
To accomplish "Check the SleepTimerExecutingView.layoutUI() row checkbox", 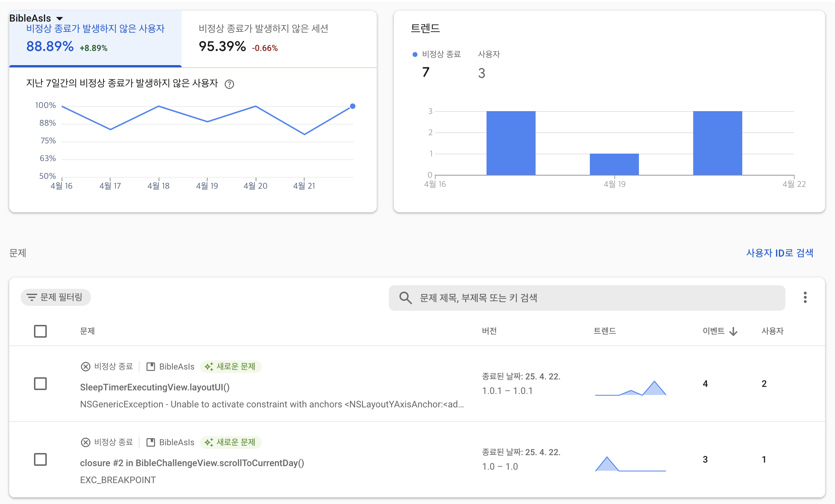I will pos(40,384).
